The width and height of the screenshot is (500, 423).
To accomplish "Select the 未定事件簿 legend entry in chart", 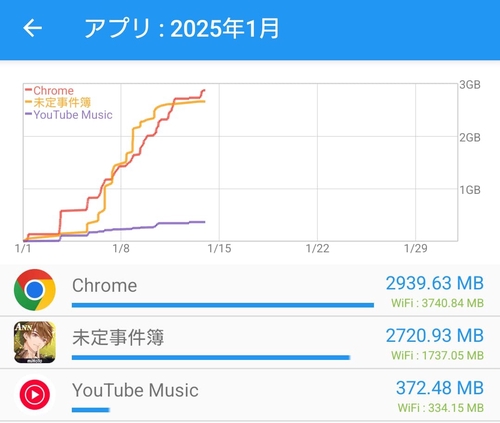I will pyautogui.click(x=58, y=102).
